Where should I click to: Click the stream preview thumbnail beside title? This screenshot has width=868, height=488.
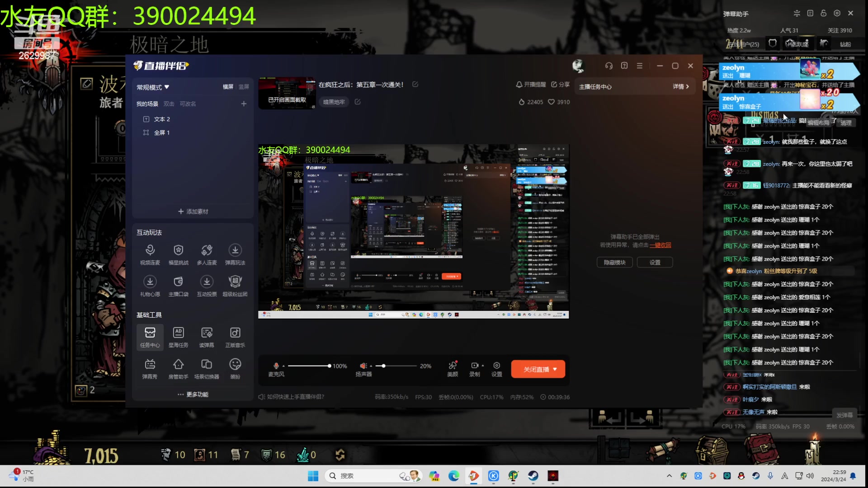pyautogui.click(x=287, y=93)
